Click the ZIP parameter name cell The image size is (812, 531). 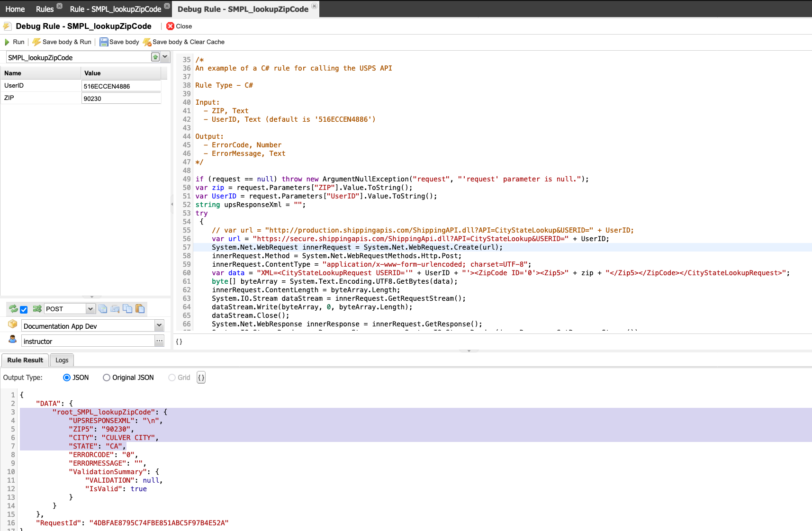41,98
